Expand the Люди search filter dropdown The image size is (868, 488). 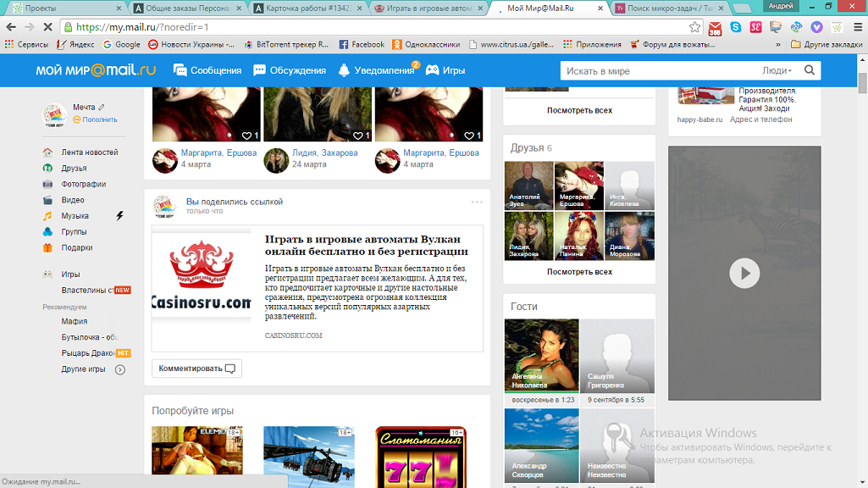(777, 70)
